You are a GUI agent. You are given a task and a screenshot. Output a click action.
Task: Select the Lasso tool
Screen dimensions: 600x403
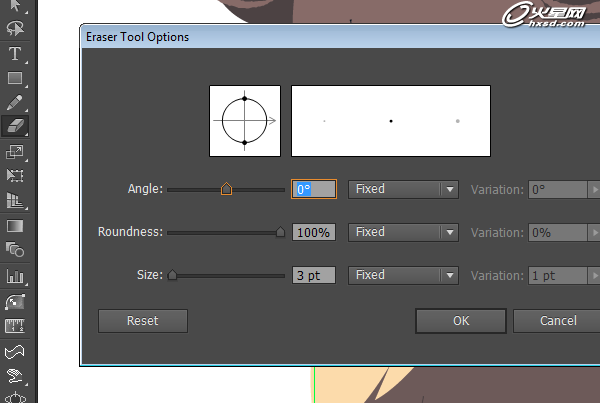click(x=15, y=28)
